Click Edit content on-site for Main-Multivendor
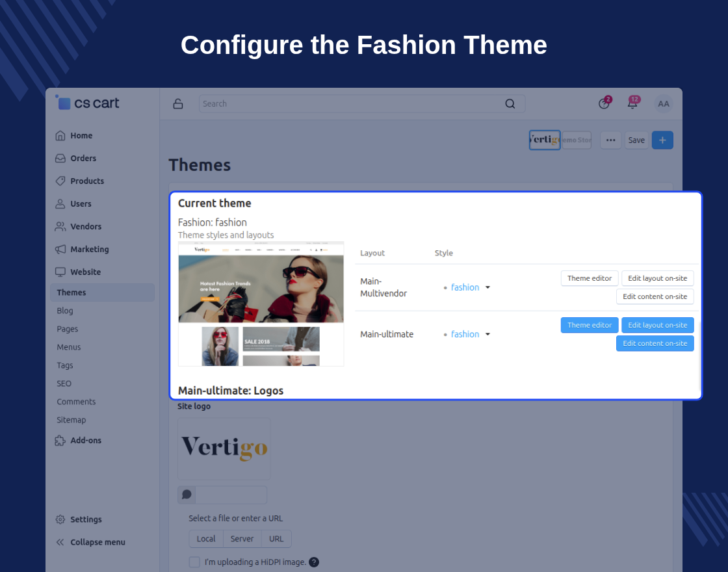The image size is (728, 572). pyautogui.click(x=655, y=296)
